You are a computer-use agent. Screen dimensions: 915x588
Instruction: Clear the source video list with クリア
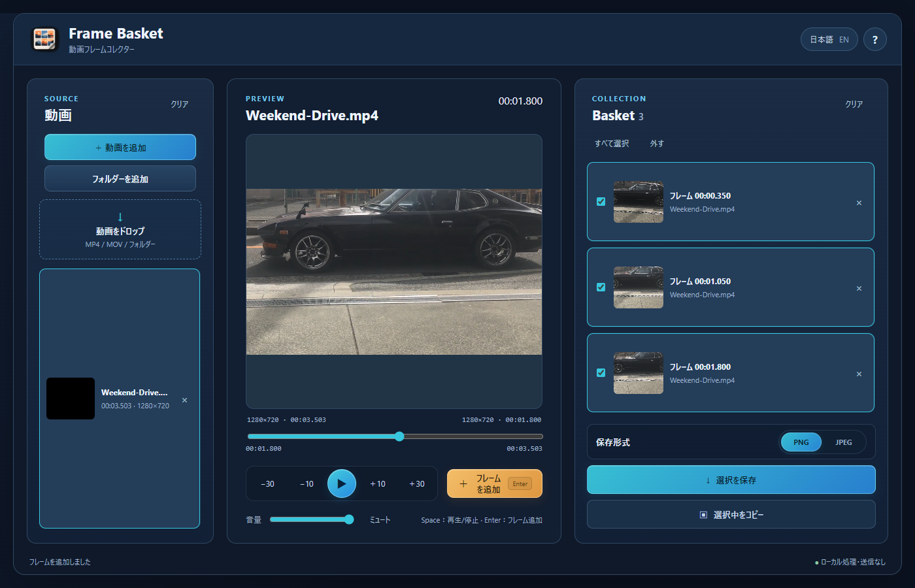[x=180, y=104]
